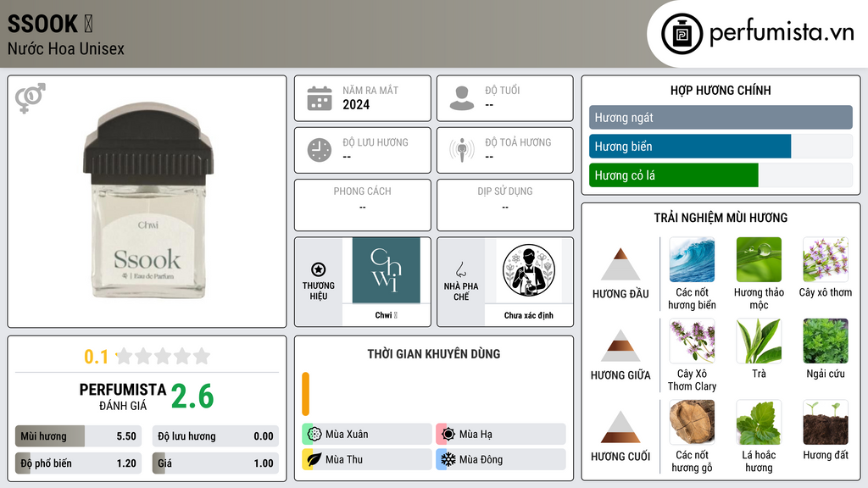Click the Hương cuối pyramid icon

tap(620, 427)
